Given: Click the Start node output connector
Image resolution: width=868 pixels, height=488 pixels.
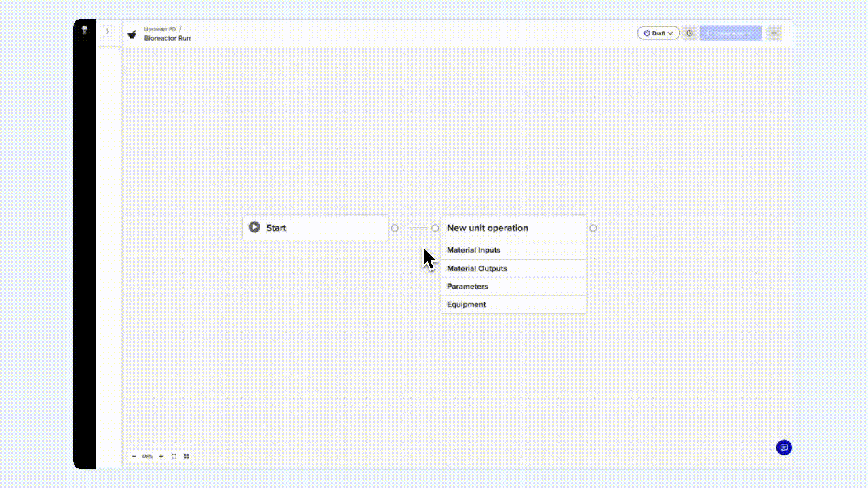Looking at the screenshot, I should click(x=395, y=228).
